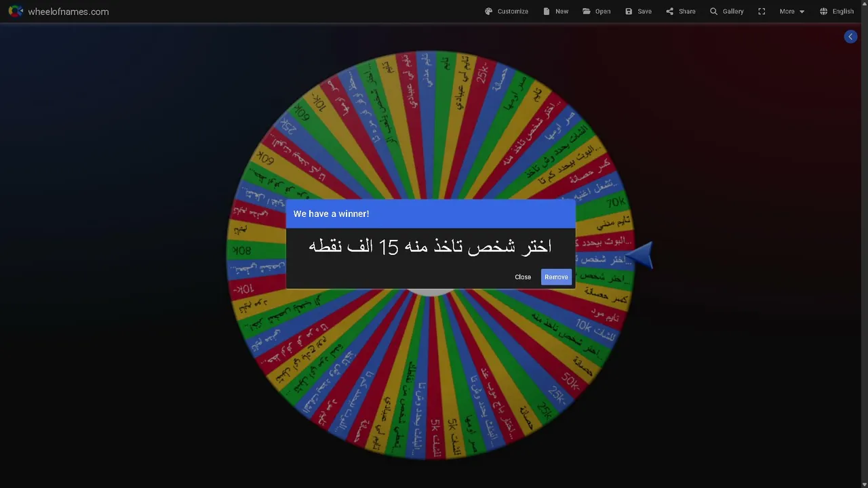Click the Gallery search icon
The height and width of the screenshot is (488, 868).
713,12
